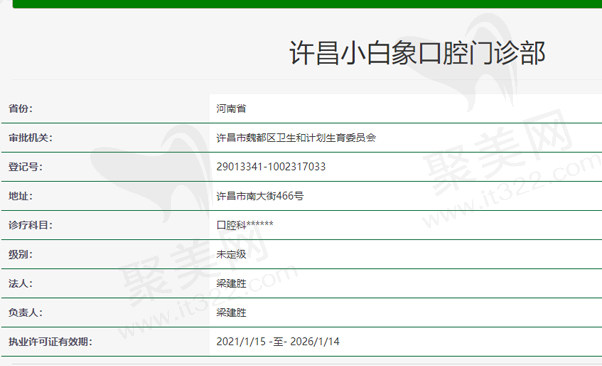Click the value 未定级
Image resolution: width=602 pixels, height=366 pixels.
point(231,254)
